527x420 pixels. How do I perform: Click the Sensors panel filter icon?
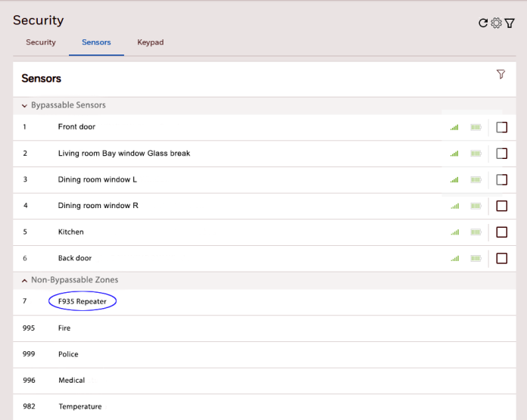(x=500, y=74)
